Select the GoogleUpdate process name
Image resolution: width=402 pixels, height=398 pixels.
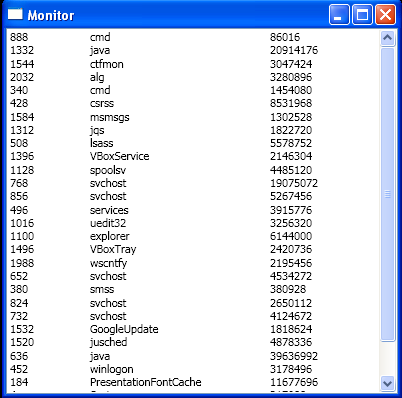point(124,329)
